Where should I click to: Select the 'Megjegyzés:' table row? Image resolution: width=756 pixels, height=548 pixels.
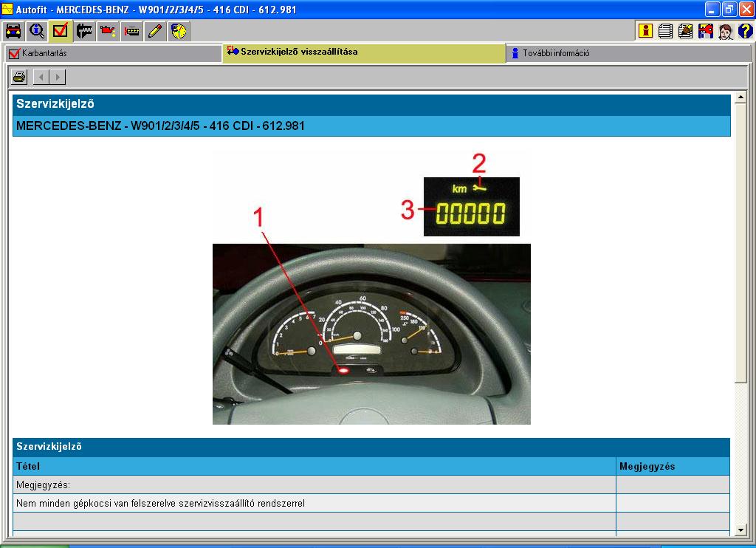[371, 484]
